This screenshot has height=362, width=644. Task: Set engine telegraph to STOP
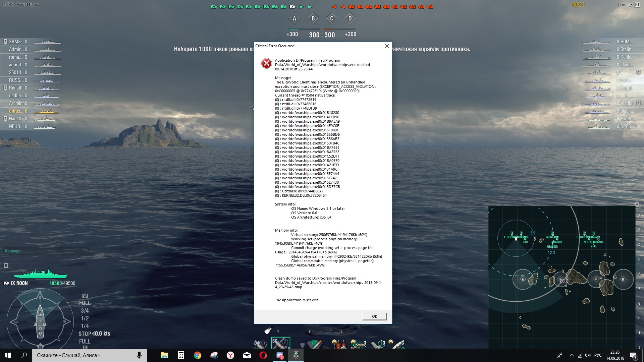(x=85, y=334)
